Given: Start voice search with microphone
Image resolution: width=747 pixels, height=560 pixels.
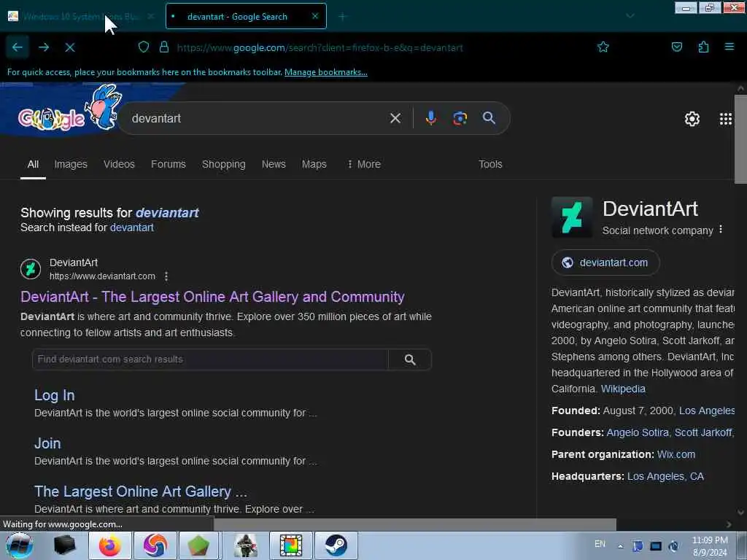Looking at the screenshot, I should [430, 118].
